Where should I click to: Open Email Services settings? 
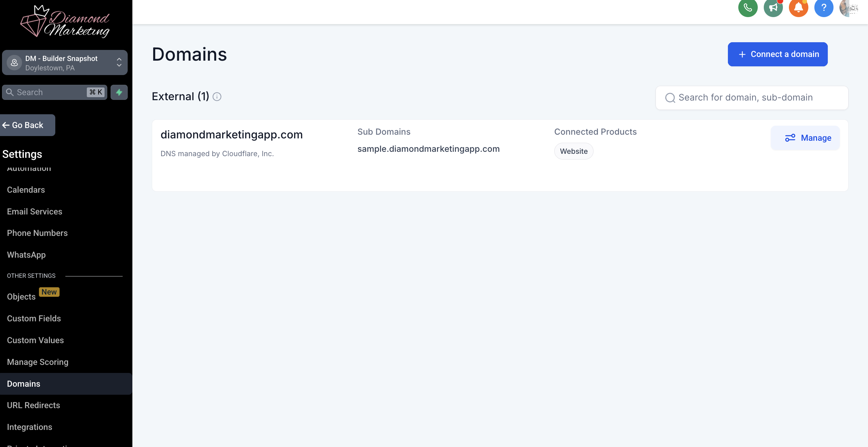35,211
